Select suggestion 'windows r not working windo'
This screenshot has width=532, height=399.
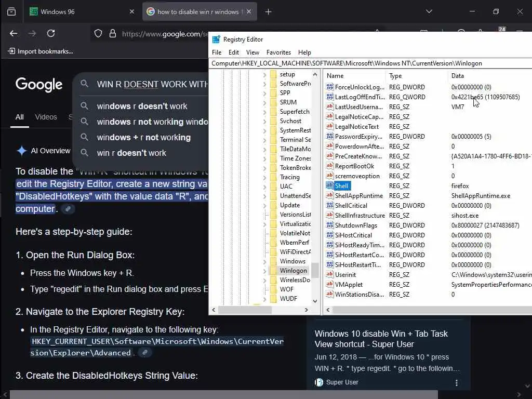152,122
